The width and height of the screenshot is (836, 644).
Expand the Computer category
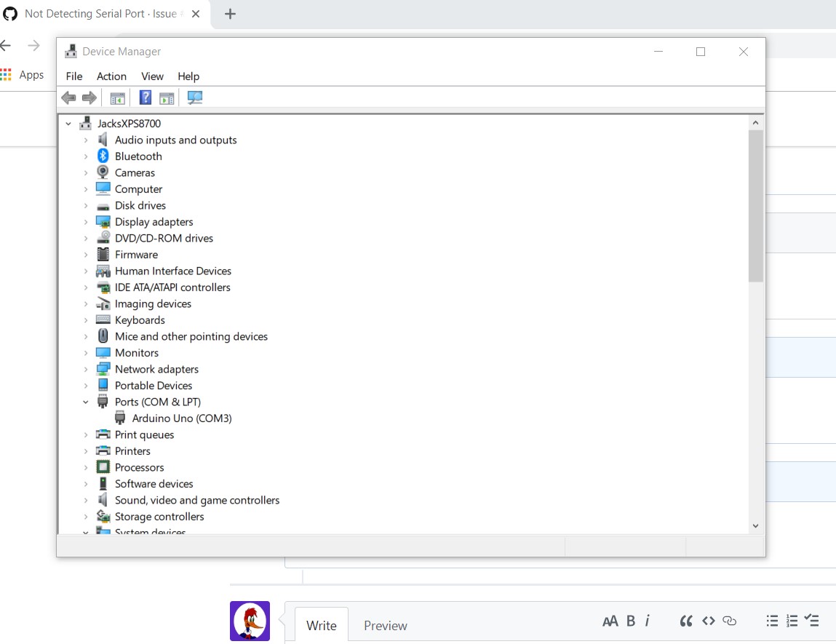[x=86, y=189]
